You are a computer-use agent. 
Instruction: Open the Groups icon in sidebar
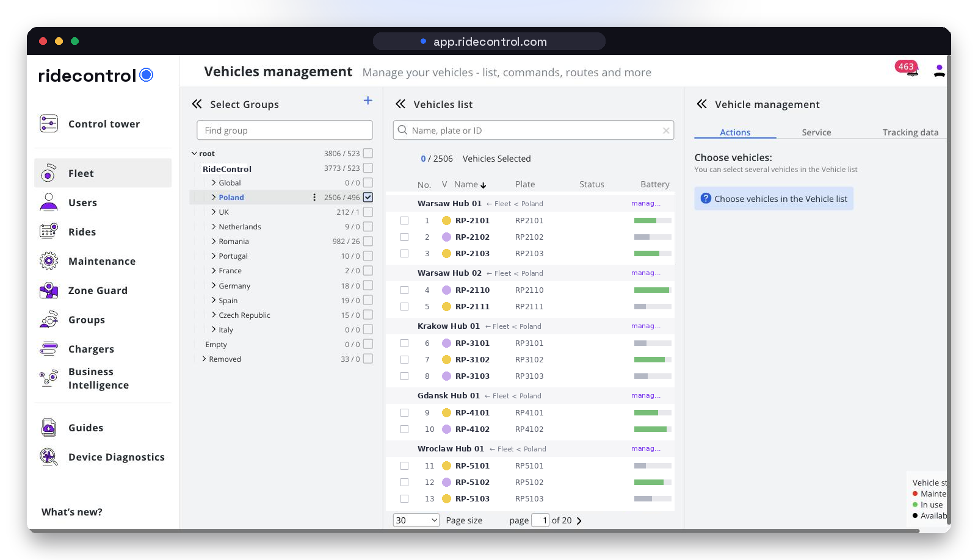[x=49, y=320]
